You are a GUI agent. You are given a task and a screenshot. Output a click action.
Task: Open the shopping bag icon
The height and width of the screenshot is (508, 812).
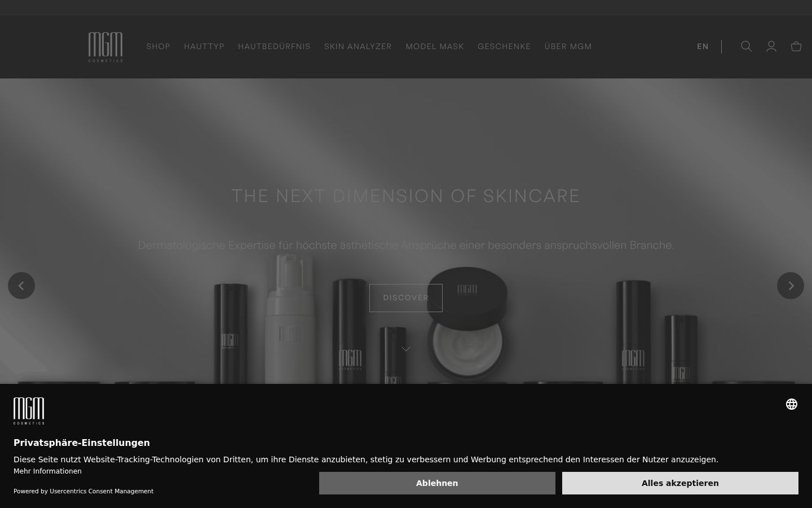[x=796, y=46]
